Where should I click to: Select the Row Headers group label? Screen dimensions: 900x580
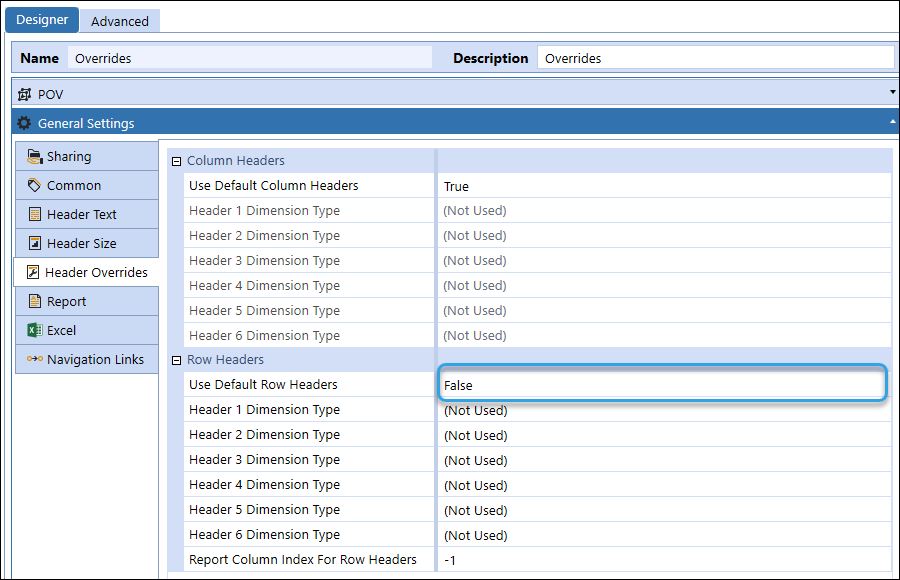[x=226, y=359]
